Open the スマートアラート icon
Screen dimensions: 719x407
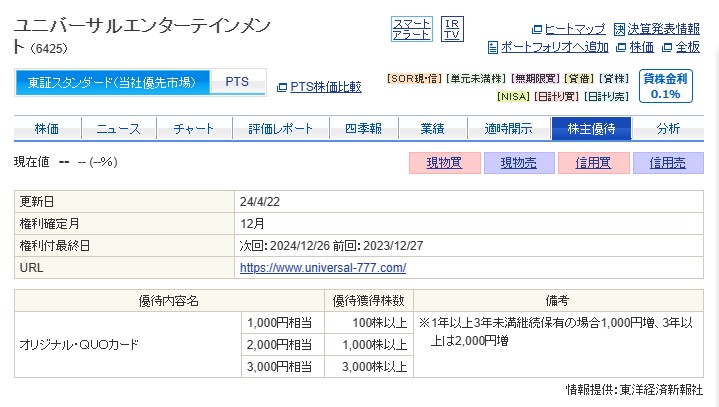click(x=411, y=29)
